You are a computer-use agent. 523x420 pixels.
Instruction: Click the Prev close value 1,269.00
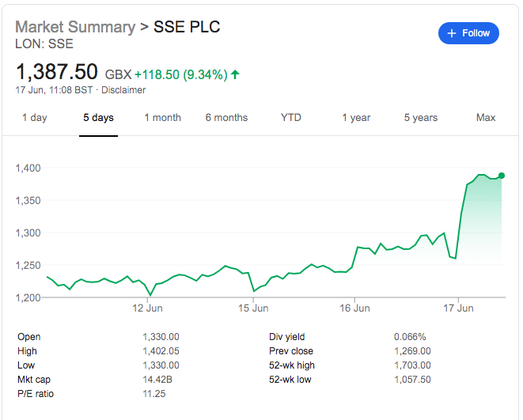point(412,351)
